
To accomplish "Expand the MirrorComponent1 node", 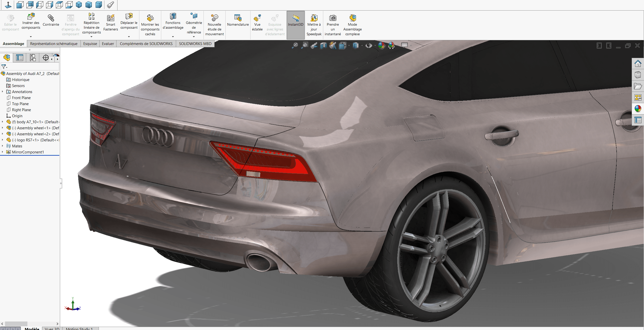I will (x=3, y=152).
